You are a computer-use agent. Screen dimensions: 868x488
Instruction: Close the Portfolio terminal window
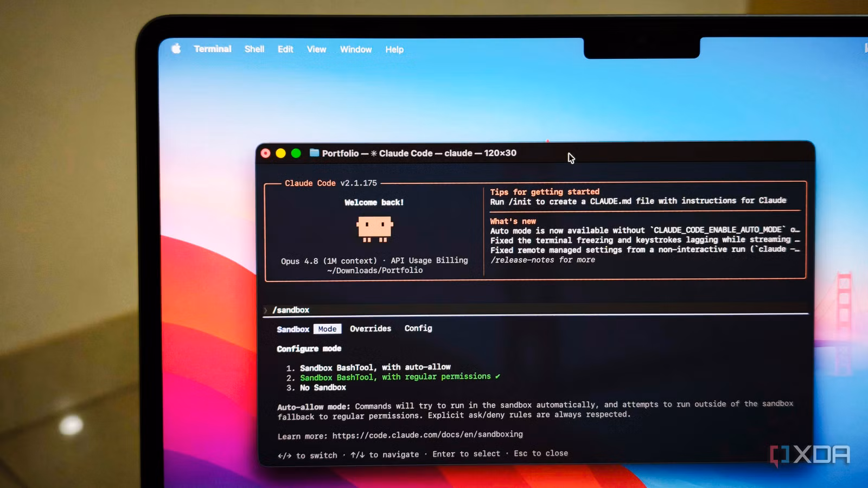click(265, 153)
